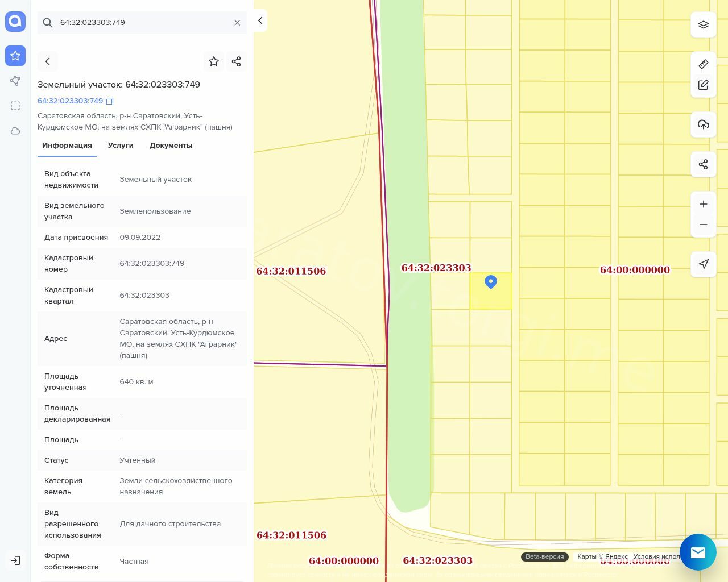
Task: Open favorites in left sidebar
Action: pos(15,56)
